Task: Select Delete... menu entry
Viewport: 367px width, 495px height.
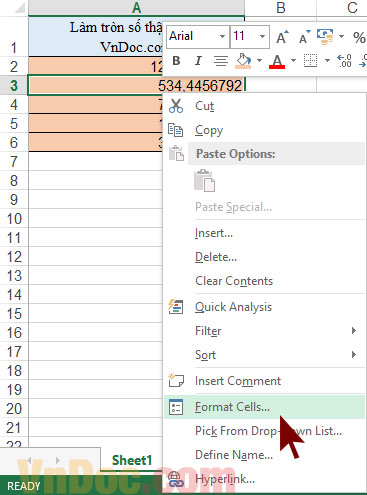Action: (x=264, y=257)
